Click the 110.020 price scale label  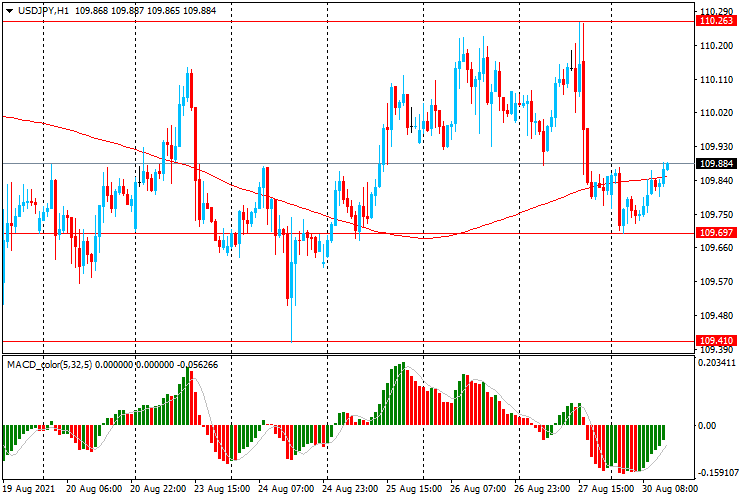point(716,113)
